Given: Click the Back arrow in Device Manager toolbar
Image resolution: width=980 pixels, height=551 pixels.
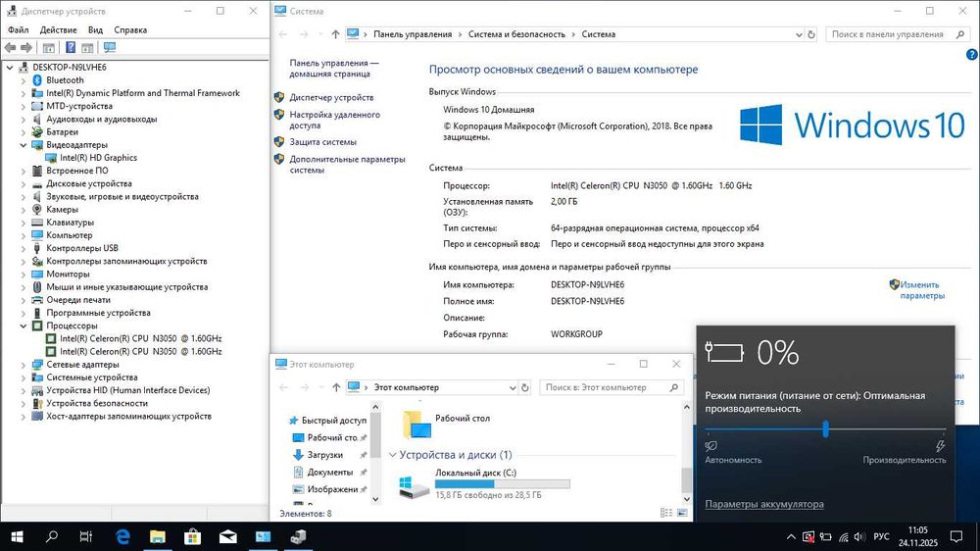Looking at the screenshot, I should pyautogui.click(x=10, y=47).
